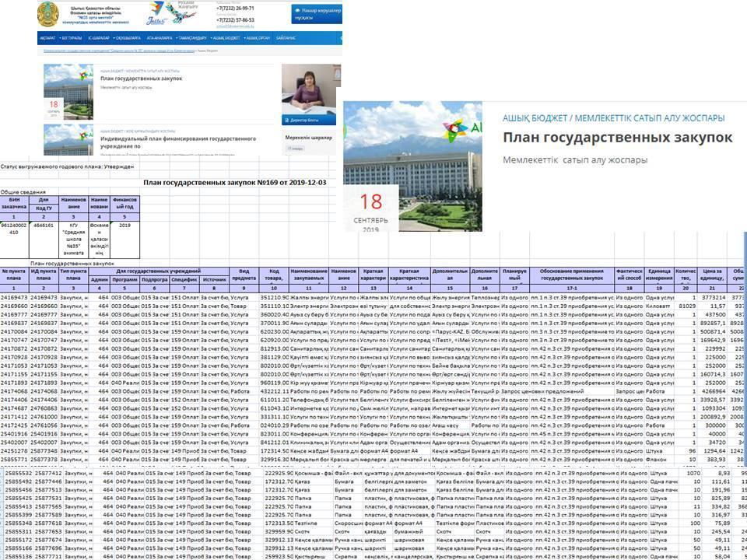Expand the АШЫҚ БЮДЖЕТ dropdown menu
Screen dimensions: 747x560
point(226,38)
